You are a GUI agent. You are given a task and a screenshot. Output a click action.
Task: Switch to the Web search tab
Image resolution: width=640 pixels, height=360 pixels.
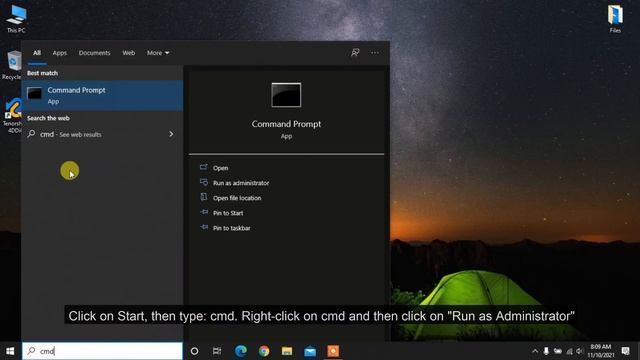129,53
